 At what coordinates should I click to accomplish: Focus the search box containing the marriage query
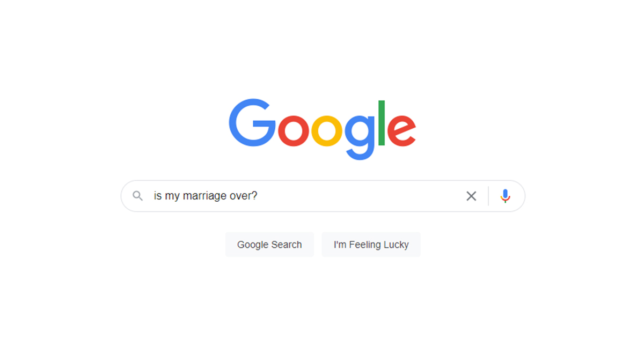click(323, 196)
